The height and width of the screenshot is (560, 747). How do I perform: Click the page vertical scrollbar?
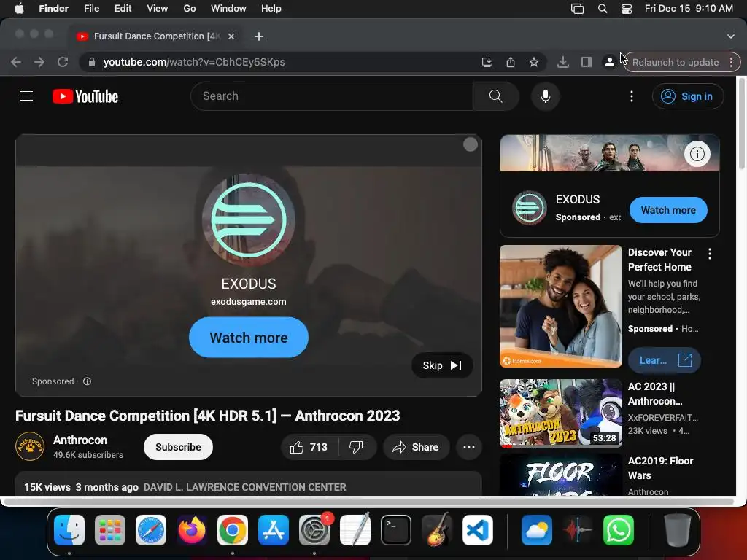point(742,122)
